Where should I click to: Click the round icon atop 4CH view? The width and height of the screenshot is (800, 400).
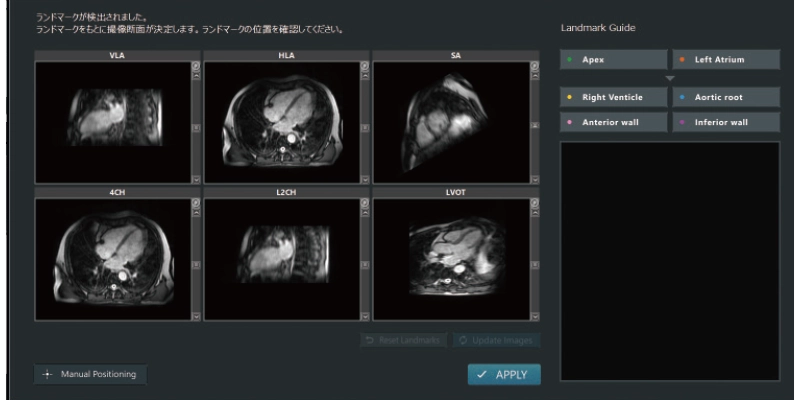click(196, 203)
